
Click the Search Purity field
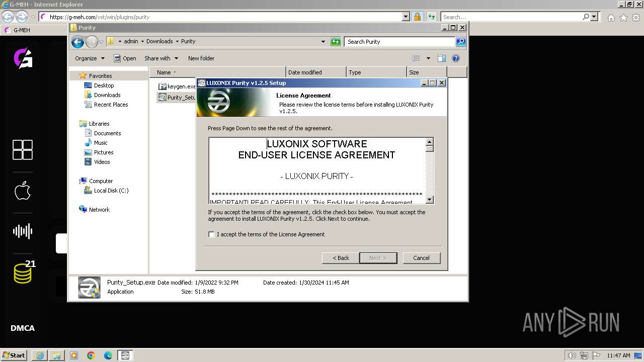[400, 42]
